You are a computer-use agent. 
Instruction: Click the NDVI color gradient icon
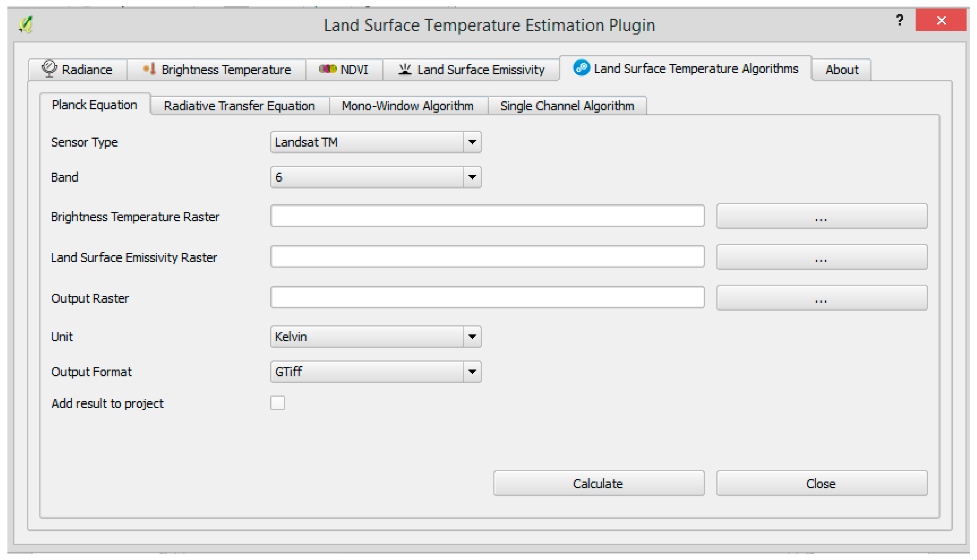coord(328,69)
